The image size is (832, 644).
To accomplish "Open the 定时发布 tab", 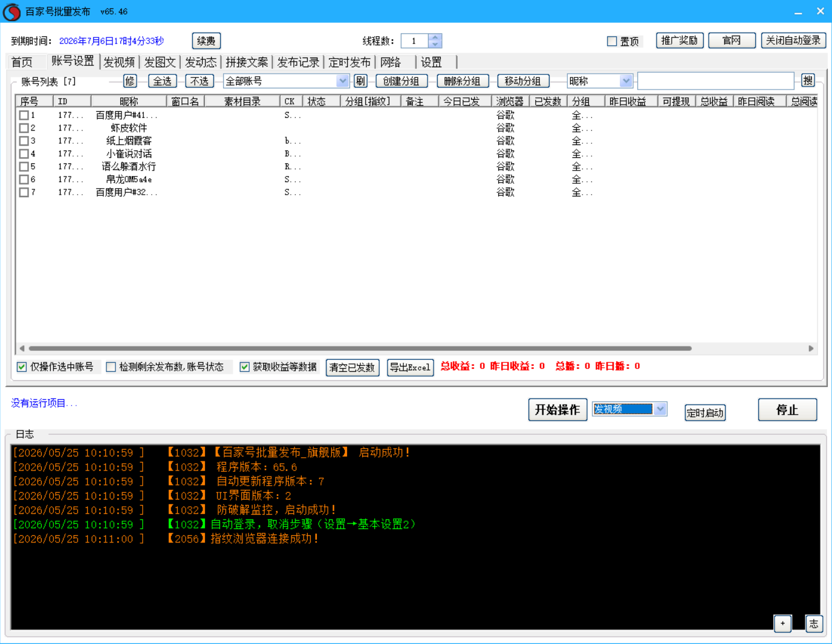I will click(x=349, y=62).
